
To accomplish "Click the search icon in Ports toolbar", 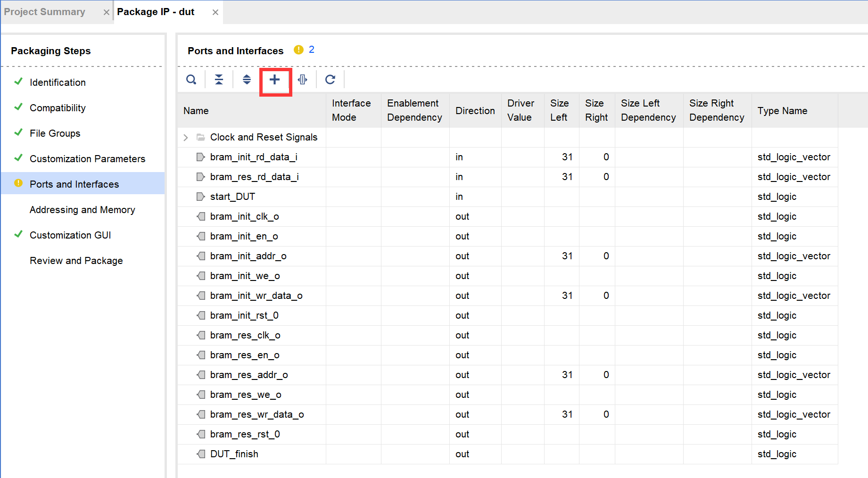I will point(191,80).
